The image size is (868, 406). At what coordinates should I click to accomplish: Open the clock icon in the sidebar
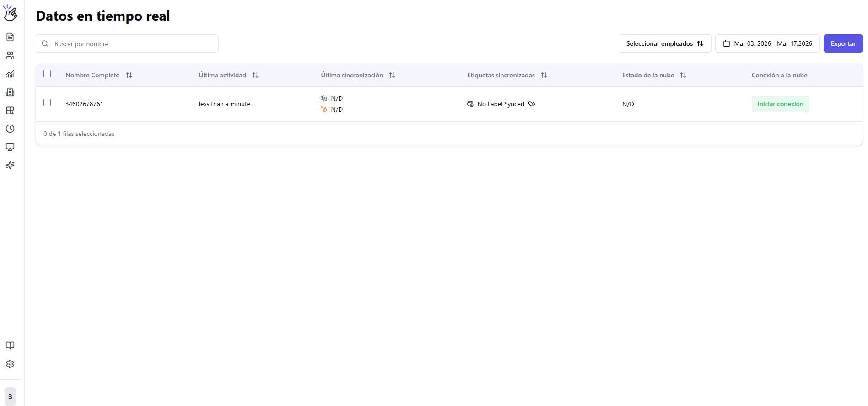(10, 129)
